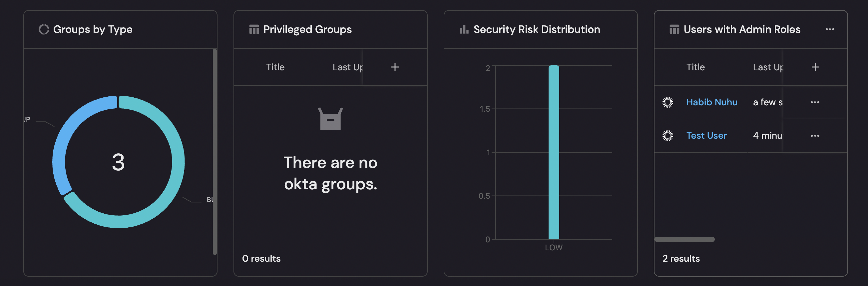Sort Privileged Groups by Title column
Screen dimensions: 868x286
pos(275,67)
